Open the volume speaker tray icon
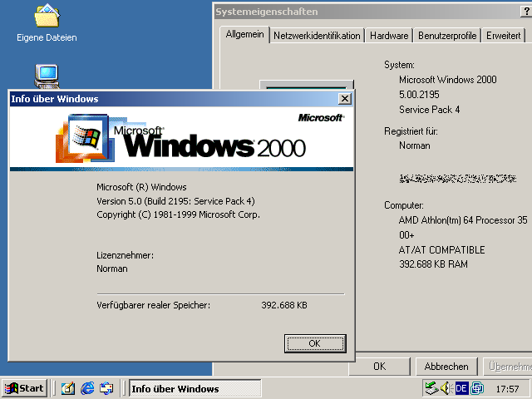The width and height of the screenshot is (532, 399). tap(446, 388)
